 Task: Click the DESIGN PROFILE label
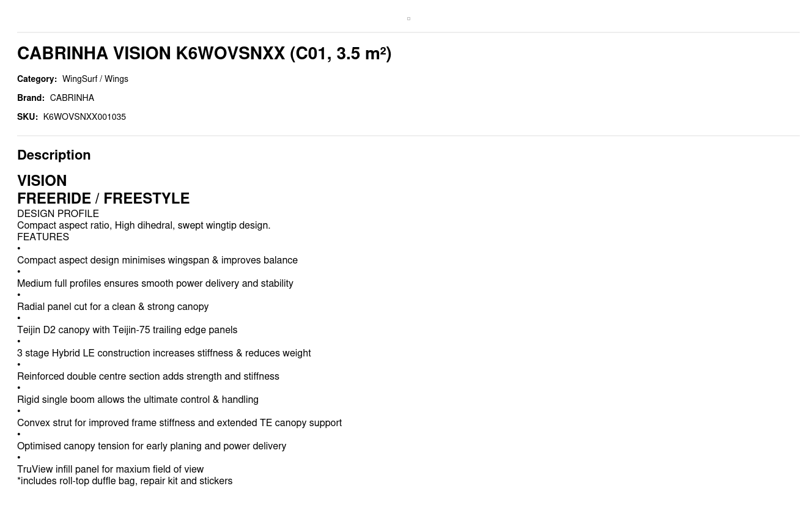(58, 214)
